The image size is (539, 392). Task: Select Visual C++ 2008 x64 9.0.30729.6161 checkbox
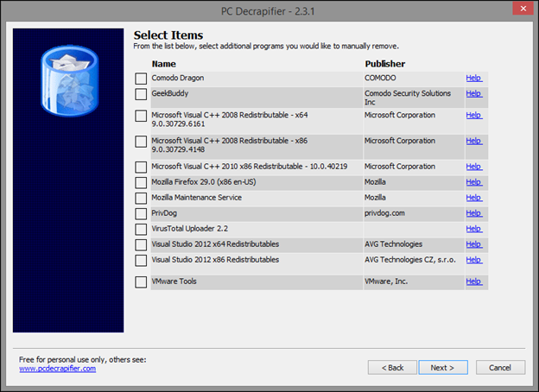[141, 116]
